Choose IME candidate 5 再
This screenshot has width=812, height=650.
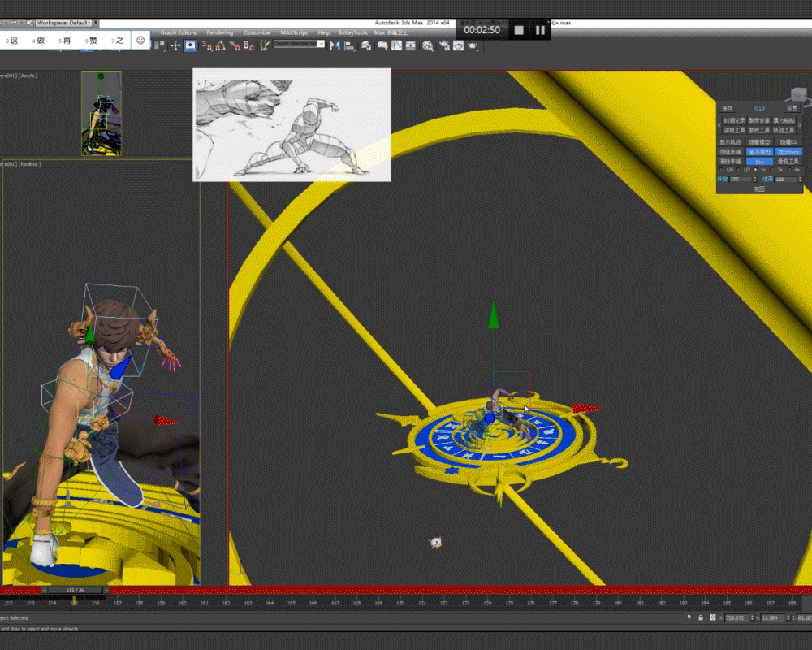point(65,41)
